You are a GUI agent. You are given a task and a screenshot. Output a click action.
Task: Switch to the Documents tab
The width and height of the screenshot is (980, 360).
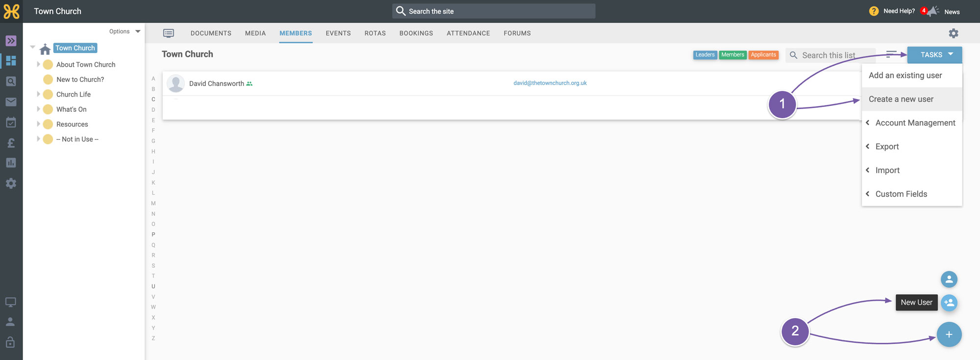pos(211,33)
